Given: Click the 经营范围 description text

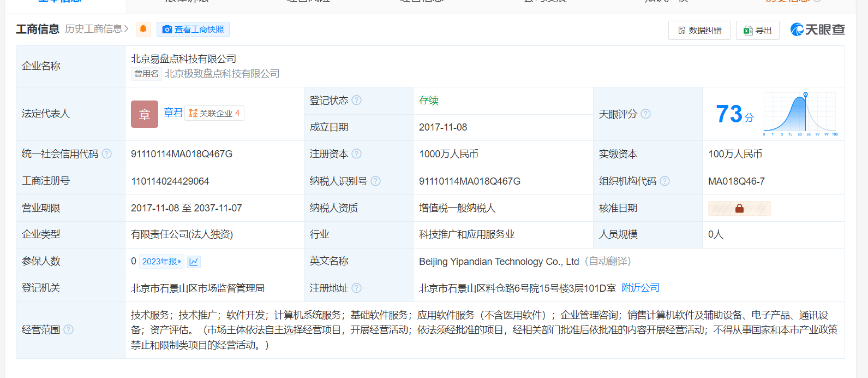Looking at the screenshot, I should (x=484, y=330).
